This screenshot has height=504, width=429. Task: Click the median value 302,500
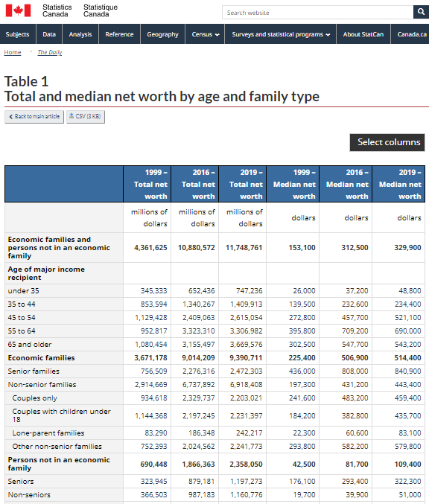(x=302, y=345)
